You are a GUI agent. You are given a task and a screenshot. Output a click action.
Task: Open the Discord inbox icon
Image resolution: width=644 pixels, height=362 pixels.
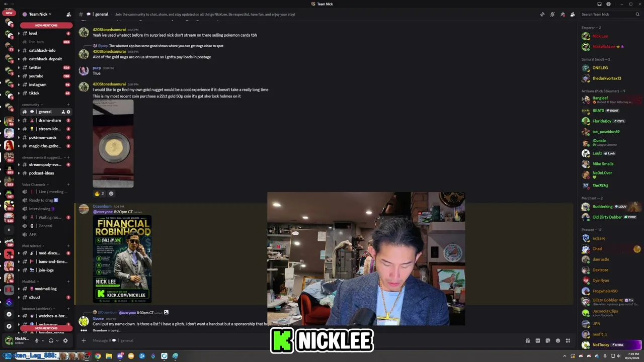(599, 4)
